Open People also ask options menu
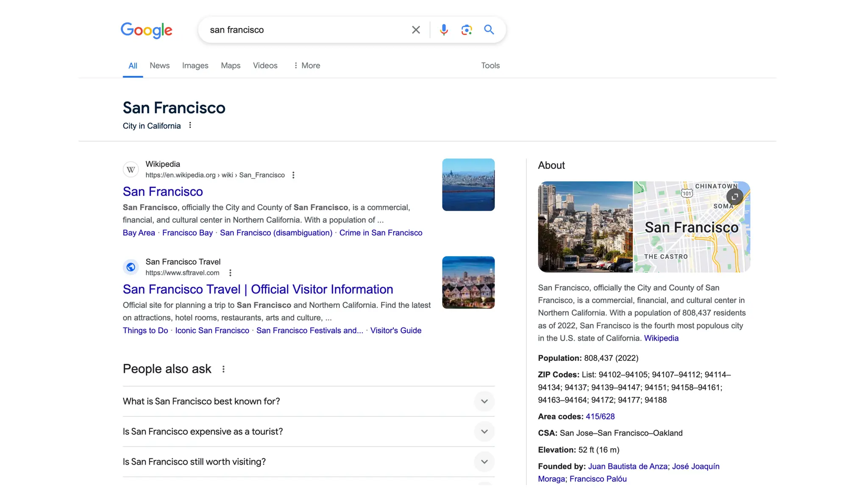The image size is (868, 488). 223,369
